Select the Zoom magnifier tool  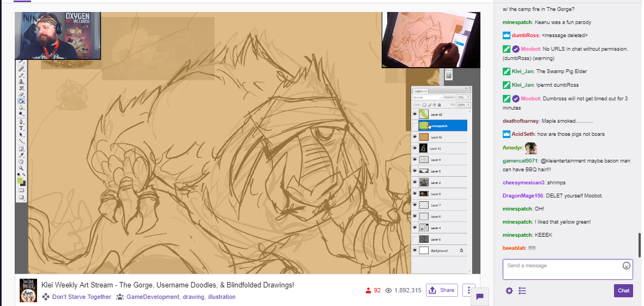[21, 167]
